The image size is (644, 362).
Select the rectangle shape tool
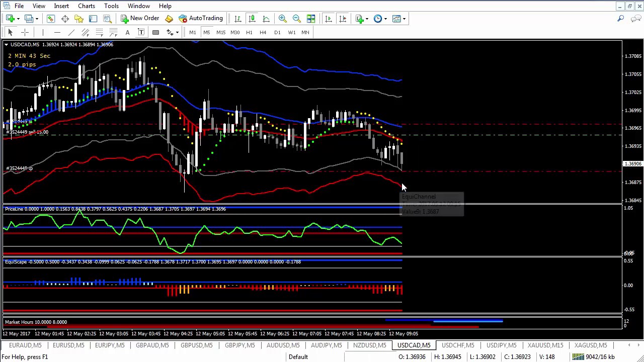155,32
